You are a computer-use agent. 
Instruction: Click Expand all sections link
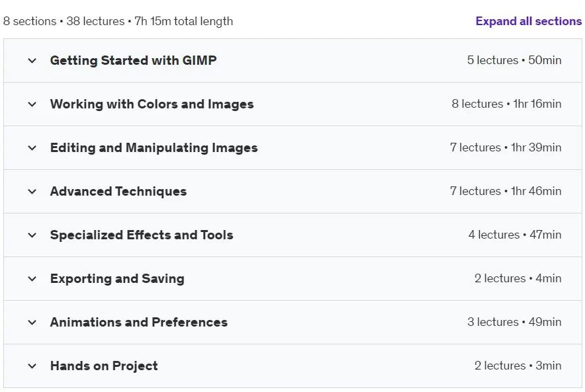click(528, 21)
